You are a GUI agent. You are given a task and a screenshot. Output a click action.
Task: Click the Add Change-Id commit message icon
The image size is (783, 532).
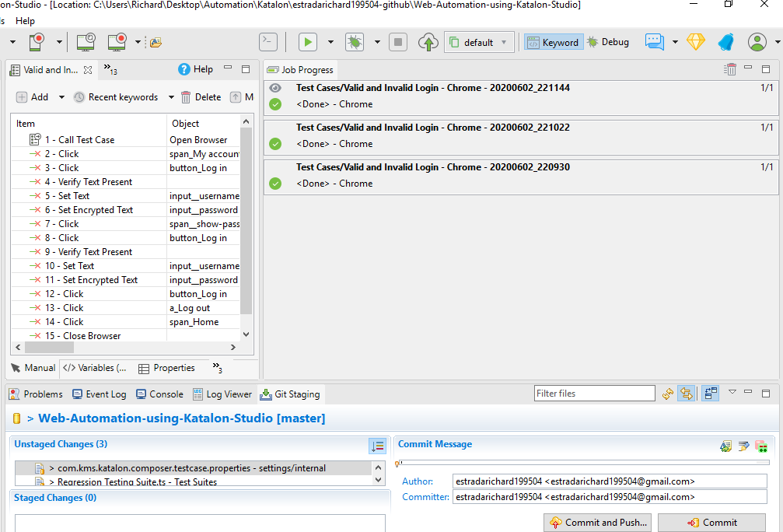(761, 446)
